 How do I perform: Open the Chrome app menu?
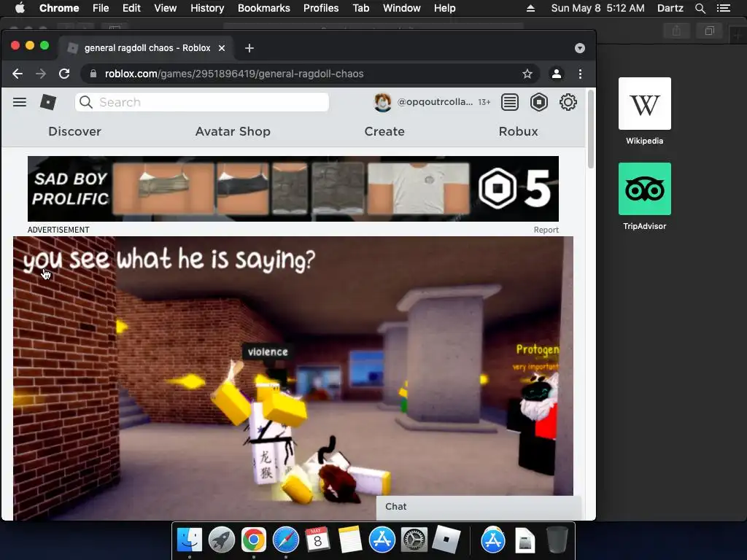pos(59,8)
